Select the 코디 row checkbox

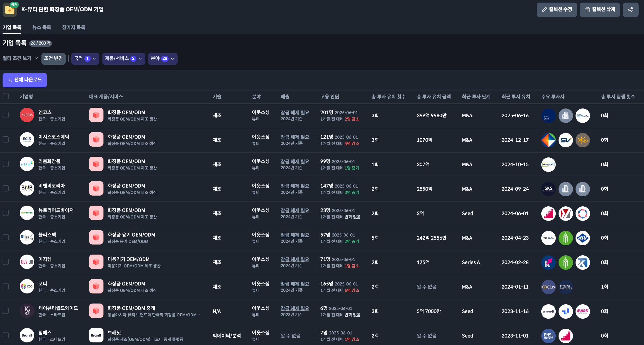tap(6, 287)
